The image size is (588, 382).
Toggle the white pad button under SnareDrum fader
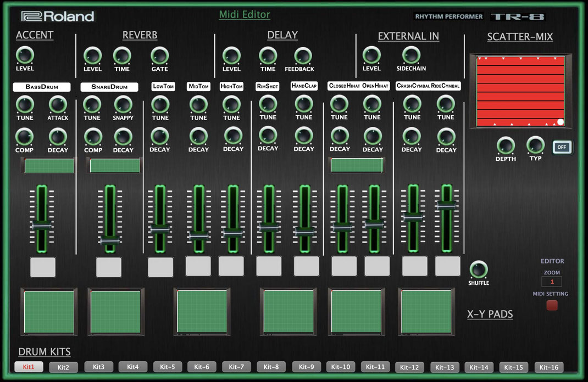[109, 267]
